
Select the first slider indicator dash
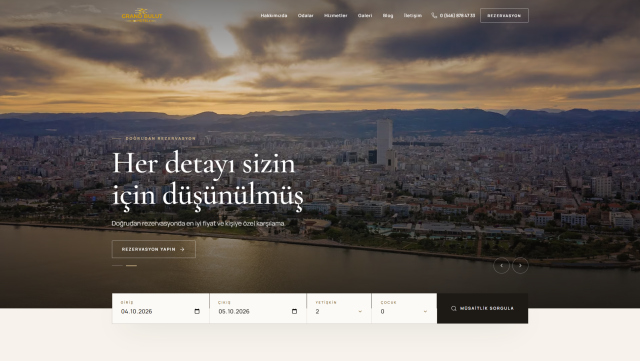click(x=117, y=265)
